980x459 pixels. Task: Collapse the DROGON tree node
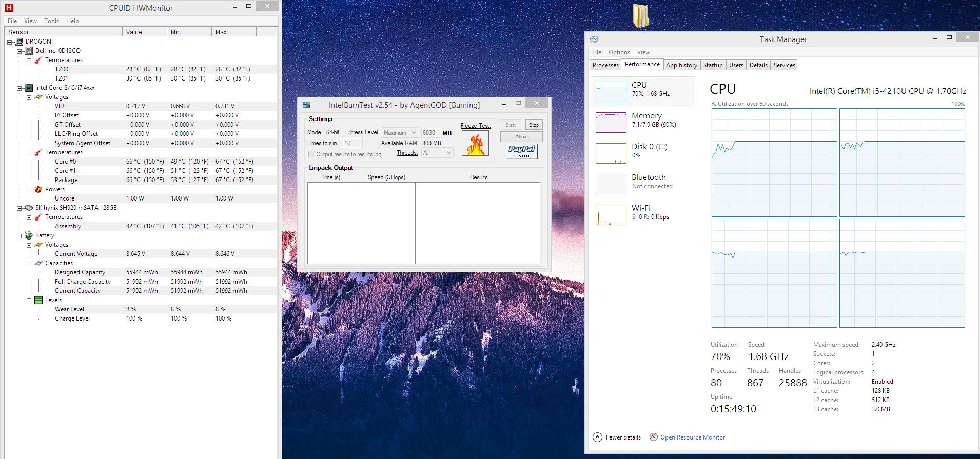[10, 42]
